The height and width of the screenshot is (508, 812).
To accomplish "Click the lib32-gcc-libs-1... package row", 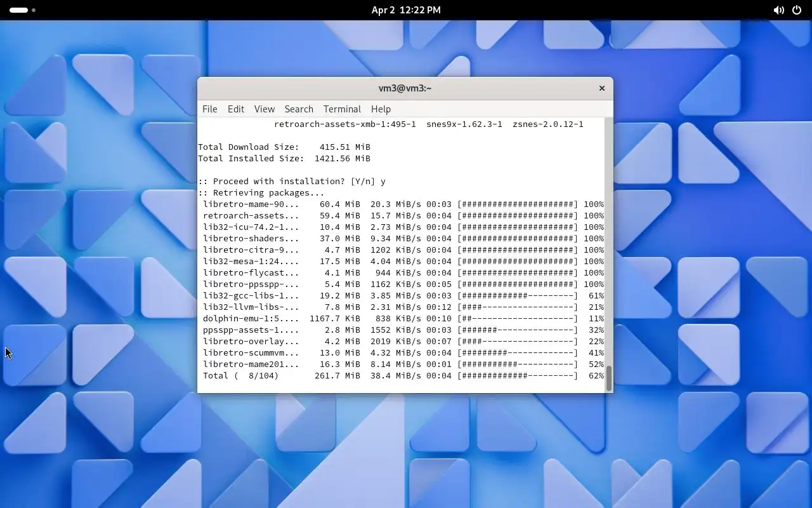I will click(x=403, y=296).
